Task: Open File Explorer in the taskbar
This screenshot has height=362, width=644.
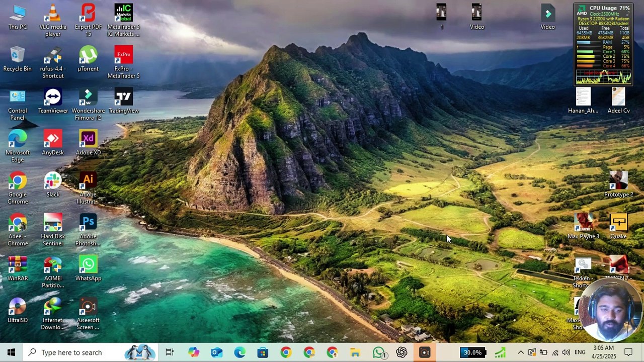Action: click(x=355, y=352)
